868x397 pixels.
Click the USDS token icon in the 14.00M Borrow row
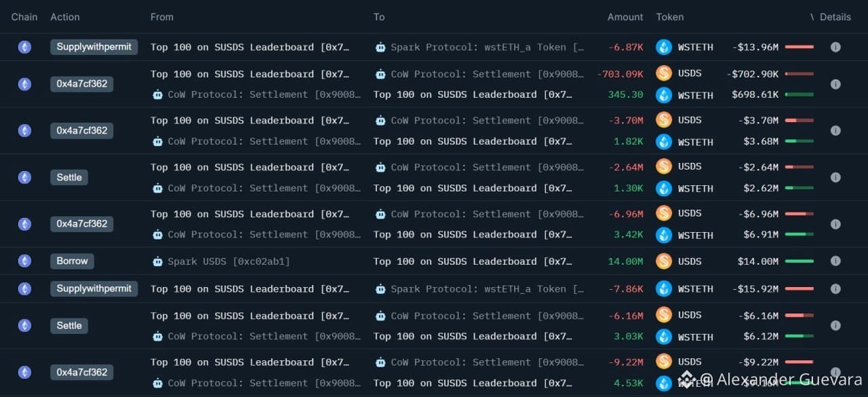664,261
